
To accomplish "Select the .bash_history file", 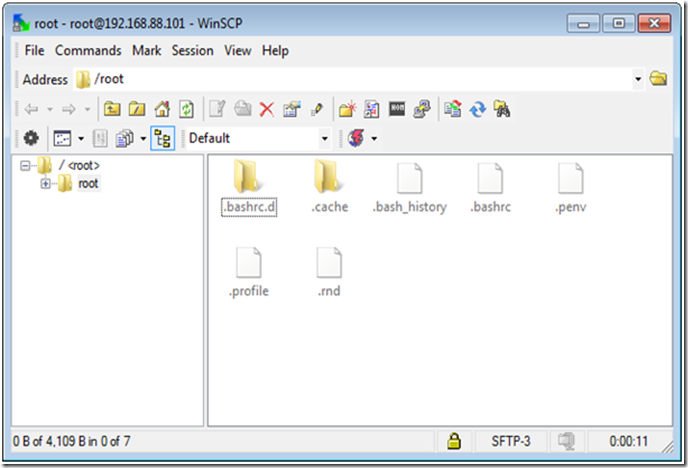I will point(409,189).
